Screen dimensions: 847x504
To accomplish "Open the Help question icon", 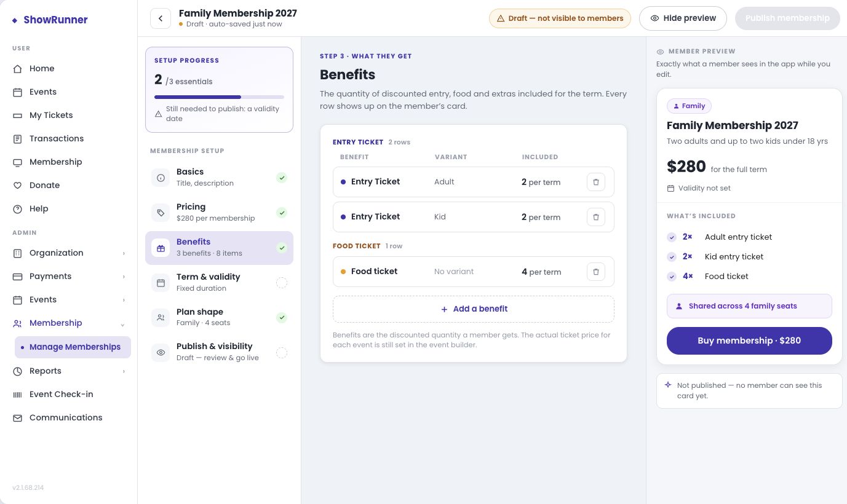I will click(18, 209).
